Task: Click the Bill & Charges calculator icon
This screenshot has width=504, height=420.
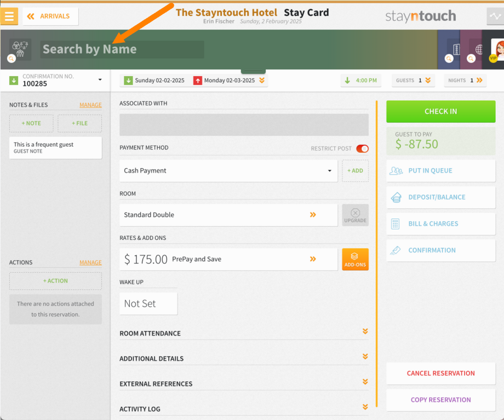Action: click(x=396, y=224)
